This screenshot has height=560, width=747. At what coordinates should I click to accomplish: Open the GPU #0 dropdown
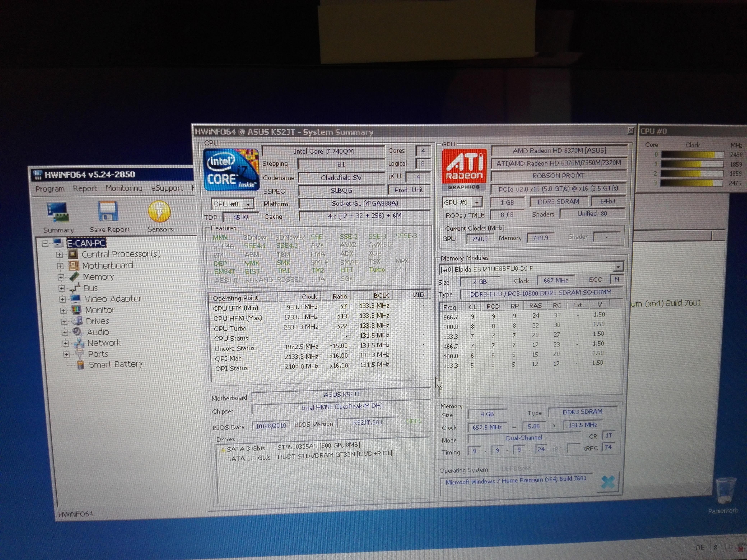point(477,203)
